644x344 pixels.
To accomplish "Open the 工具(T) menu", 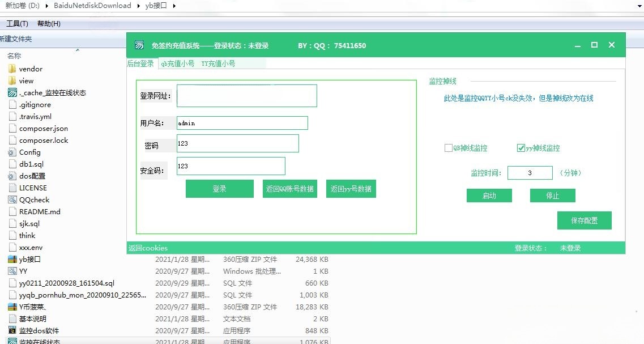I will pyautogui.click(x=16, y=23).
